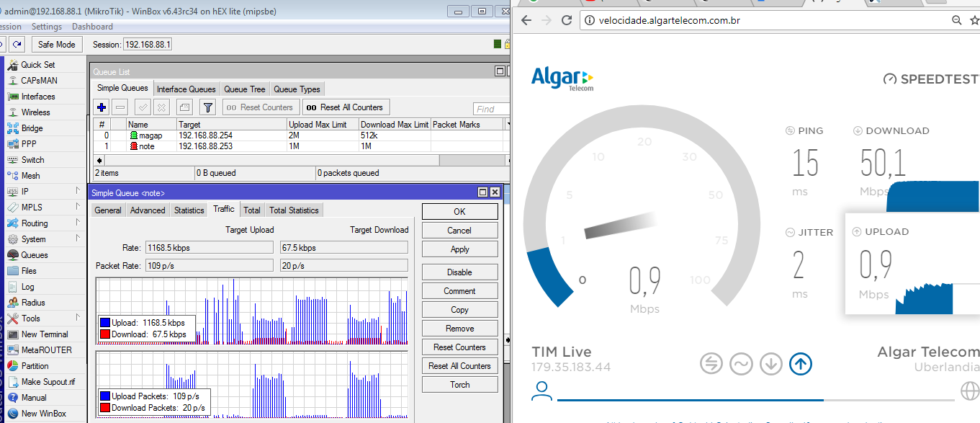Open Mesh menu in sidebar
This screenshot has width=980, height=423.
click(x=30, y=176)
